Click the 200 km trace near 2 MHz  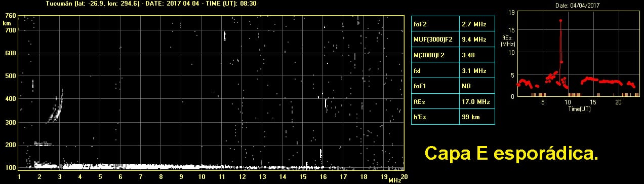tap(43, 144)
